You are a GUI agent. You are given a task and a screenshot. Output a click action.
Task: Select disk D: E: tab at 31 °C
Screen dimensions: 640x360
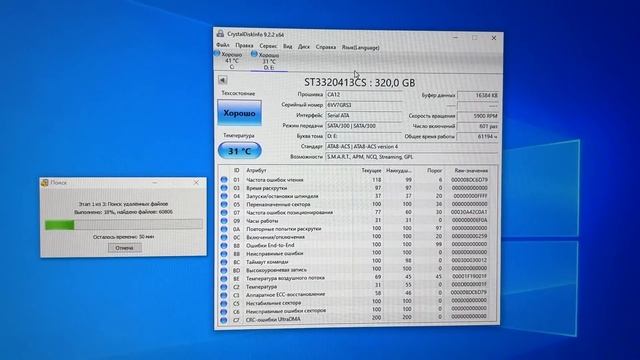(x=269, y=61)
